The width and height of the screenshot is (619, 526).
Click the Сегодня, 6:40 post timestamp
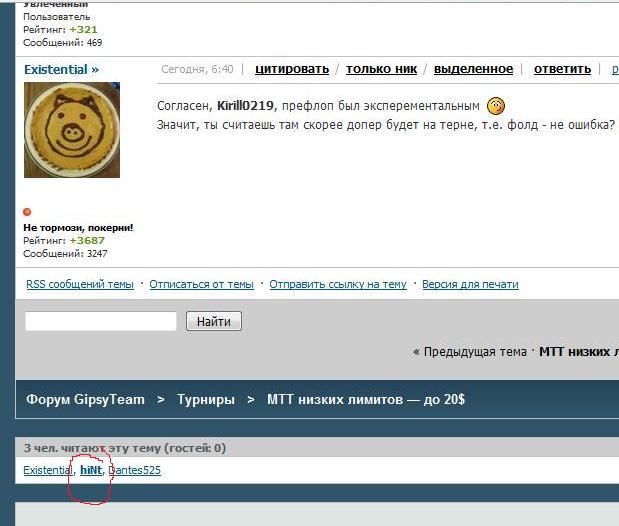coord(197,70)
